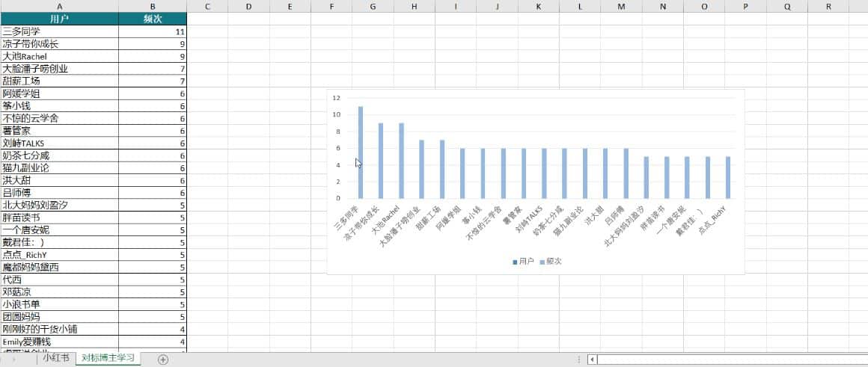Click the 频次 header cell
Image resolution: width=868 pixels, height=367 pixels.
152,19
